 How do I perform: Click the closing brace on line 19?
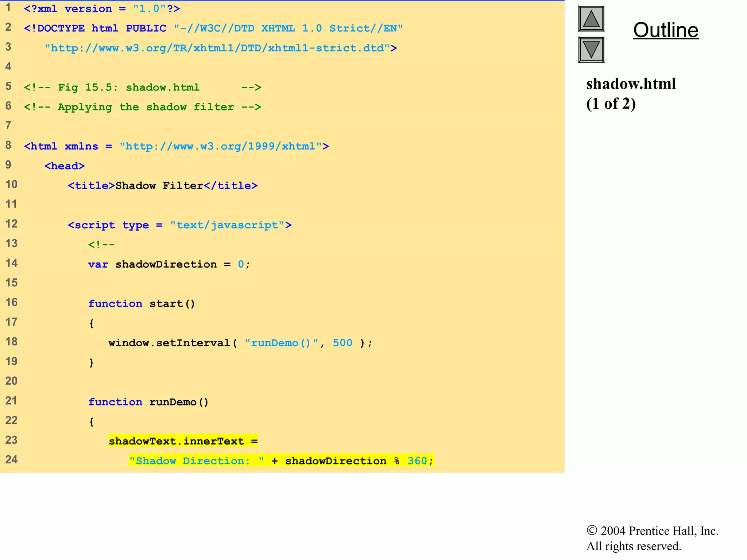[92, 363]
